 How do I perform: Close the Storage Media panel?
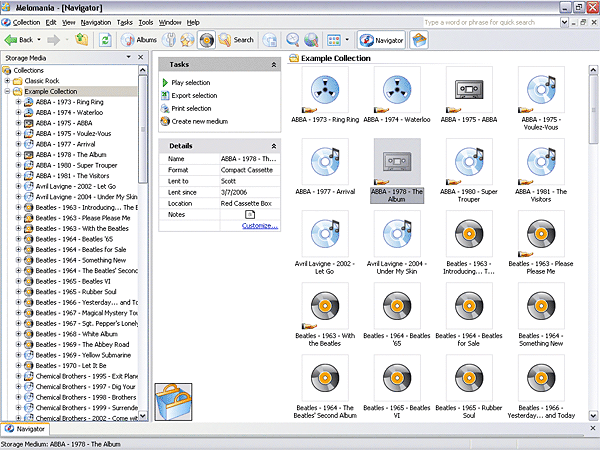(x=140, y=57)
